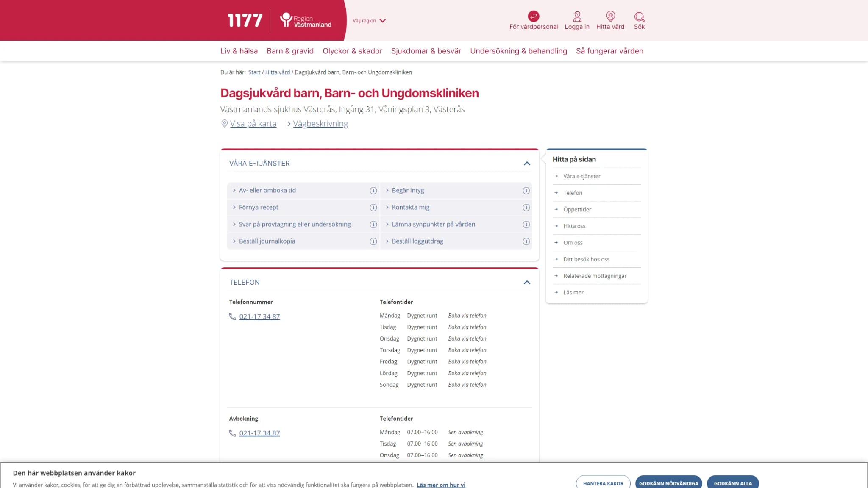Open Barn & gravid menu

point(290,51)
